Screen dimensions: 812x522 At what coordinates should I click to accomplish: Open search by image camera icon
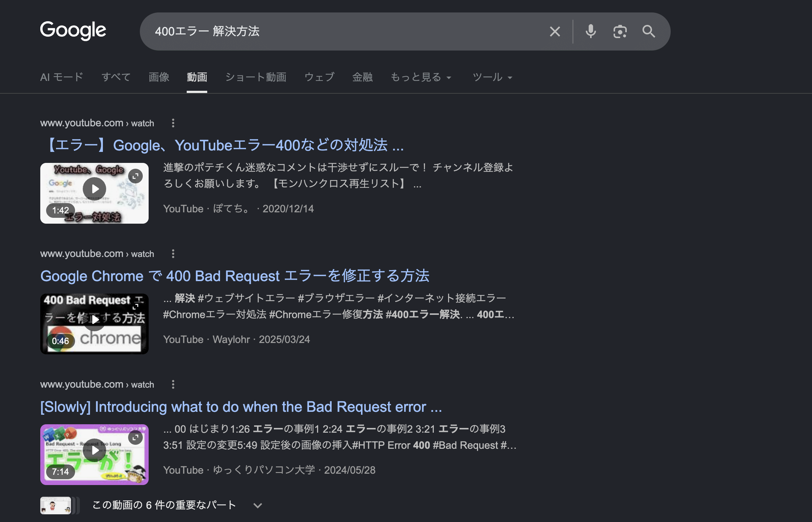click(x=620, y=31)
